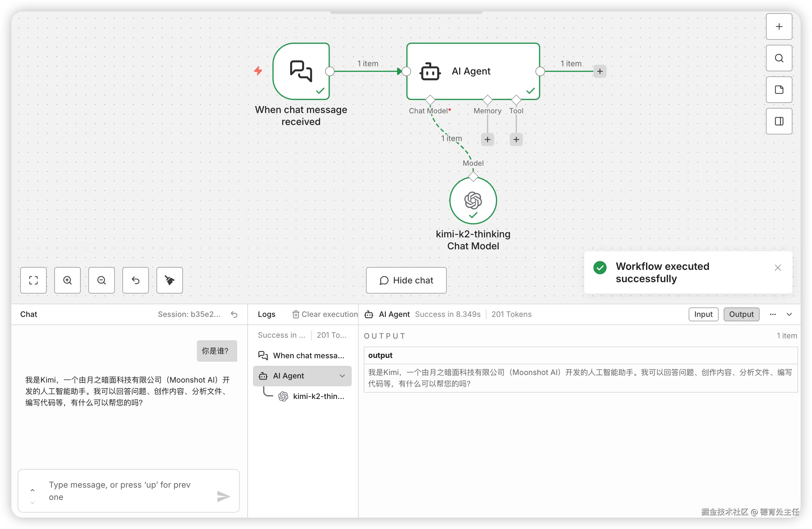
Task: Click the Logs panel title
Action: tap(266, 314)
